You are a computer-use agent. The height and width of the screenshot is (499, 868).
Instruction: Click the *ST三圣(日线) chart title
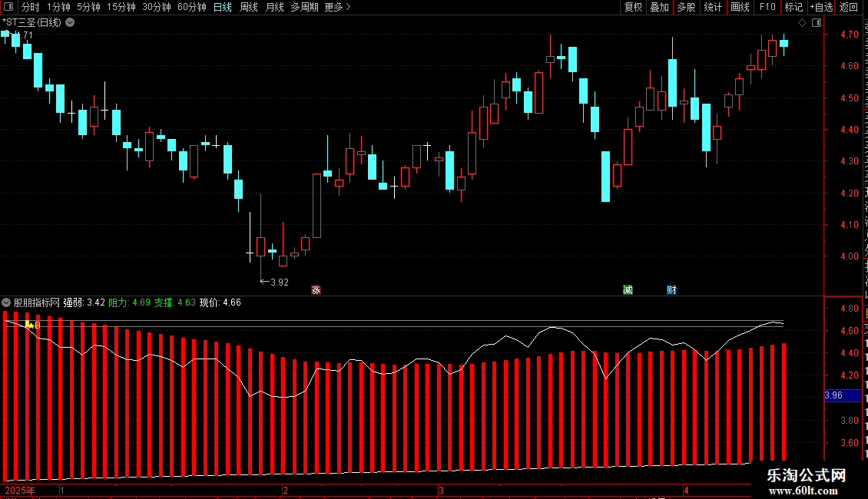(x=32, y=22)
